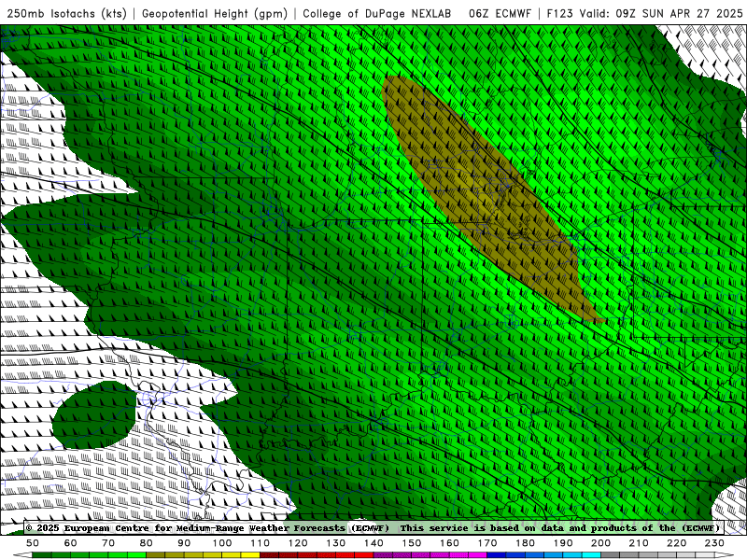Click the 200 label on the color scale
Image resolution: width=747 pixels, height=560 pixels.
click(x=600, y=543)
